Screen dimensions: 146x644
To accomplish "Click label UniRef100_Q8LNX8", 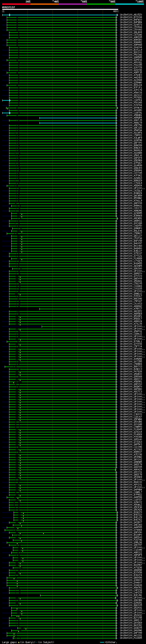I will tap(131, 32).
